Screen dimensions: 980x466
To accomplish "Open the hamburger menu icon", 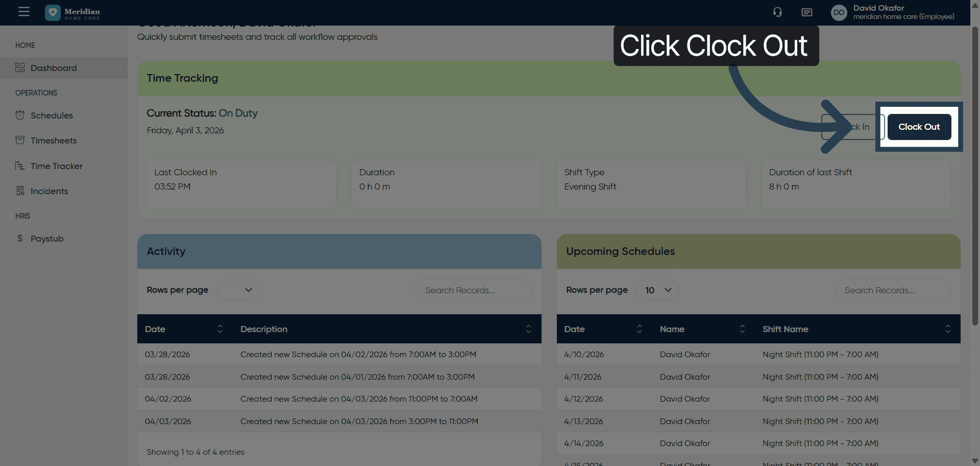I will point(23,12).
